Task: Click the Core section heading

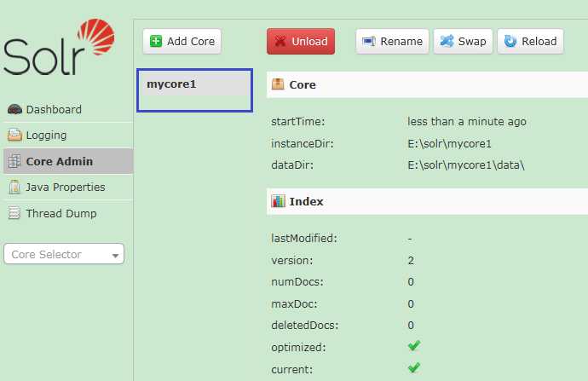Action: 303,84
